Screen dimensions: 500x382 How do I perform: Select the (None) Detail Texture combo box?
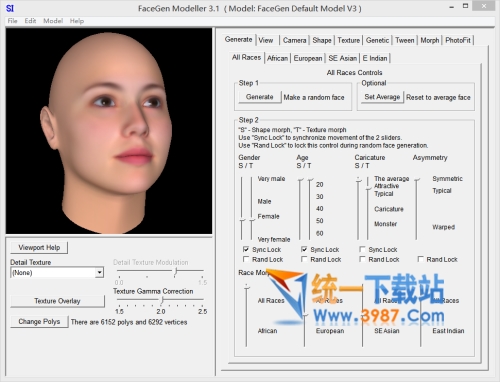57,273
